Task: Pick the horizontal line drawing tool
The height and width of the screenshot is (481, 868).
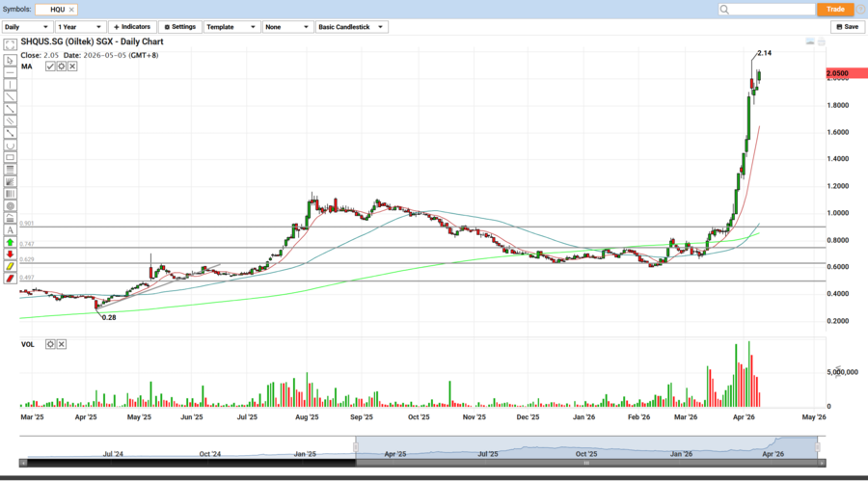Action: pos(10,72)
